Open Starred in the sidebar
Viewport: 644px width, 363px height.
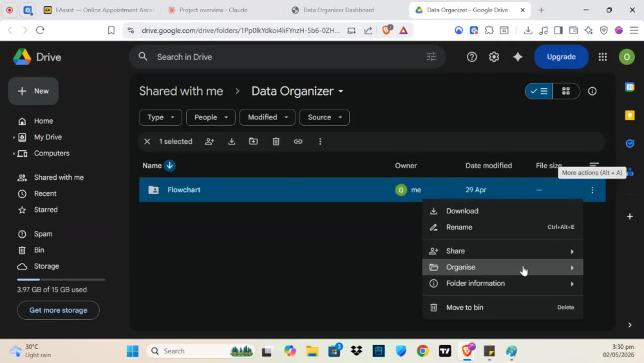pos(46,210)
